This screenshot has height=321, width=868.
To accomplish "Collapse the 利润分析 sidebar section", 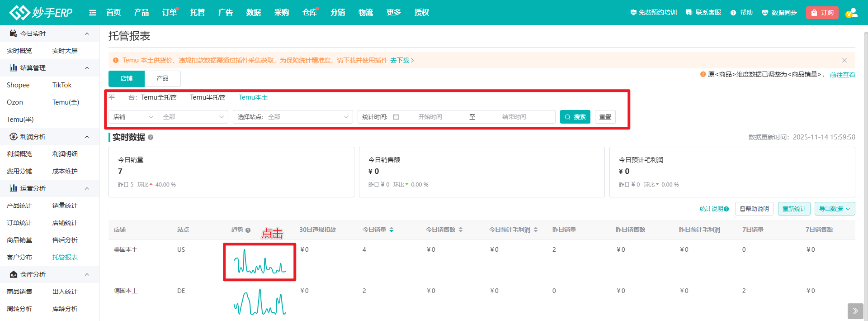I will [87, 137].
